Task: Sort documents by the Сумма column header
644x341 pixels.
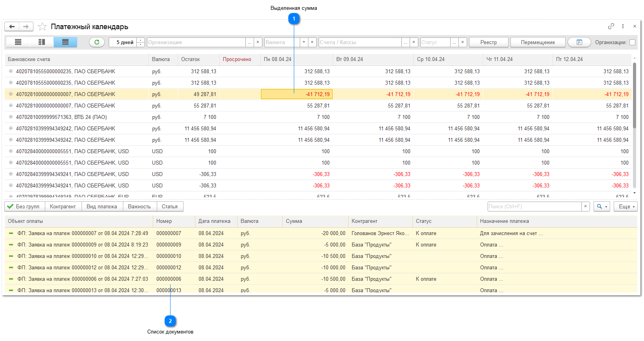Action: (316, 221)
